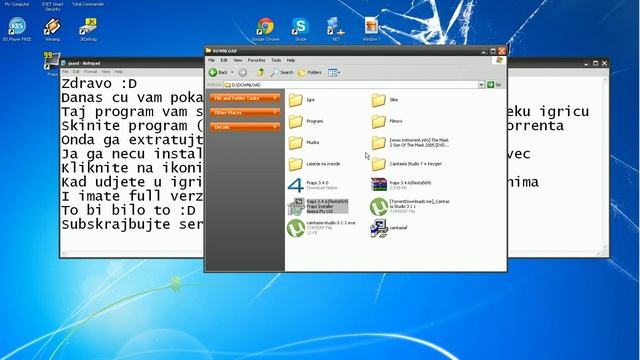Open the JkDefrag desktop shortcut
640x360 pixels.
[88, 29]
